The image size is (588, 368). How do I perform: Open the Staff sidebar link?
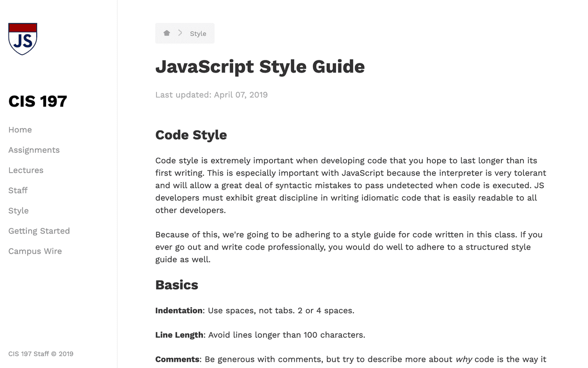coord(18,191)
